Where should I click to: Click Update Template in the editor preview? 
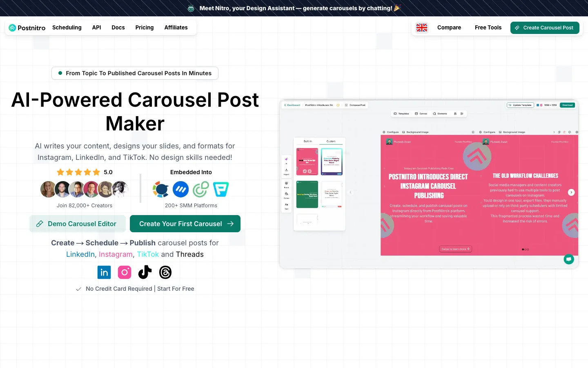(x=520, y=105)
